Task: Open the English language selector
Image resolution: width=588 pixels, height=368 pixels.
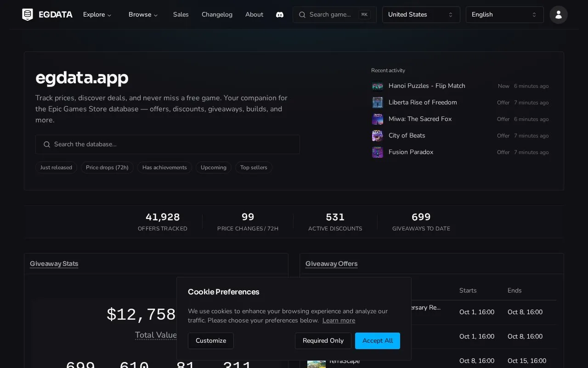Action: [x=504, y=15]
